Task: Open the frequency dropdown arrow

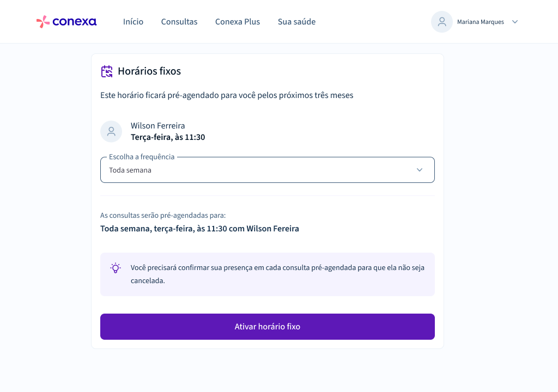Action: pyautogui.click(x=420, y=170)
